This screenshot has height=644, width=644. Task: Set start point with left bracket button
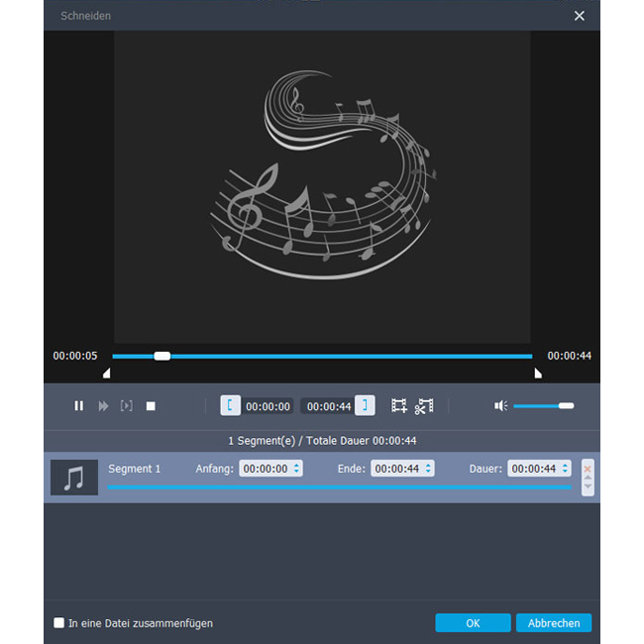pyautogui.click(x=230, y=405)
